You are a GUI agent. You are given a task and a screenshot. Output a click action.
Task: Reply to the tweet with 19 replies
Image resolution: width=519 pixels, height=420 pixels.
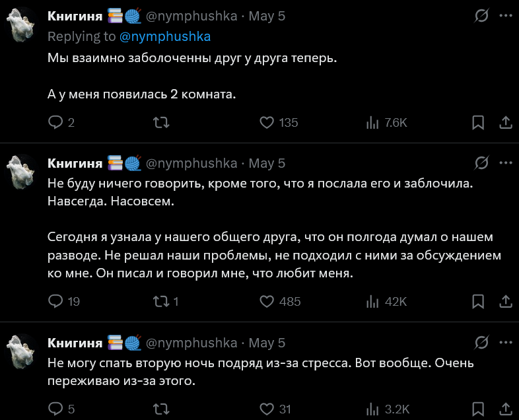(x=56, y=301)
